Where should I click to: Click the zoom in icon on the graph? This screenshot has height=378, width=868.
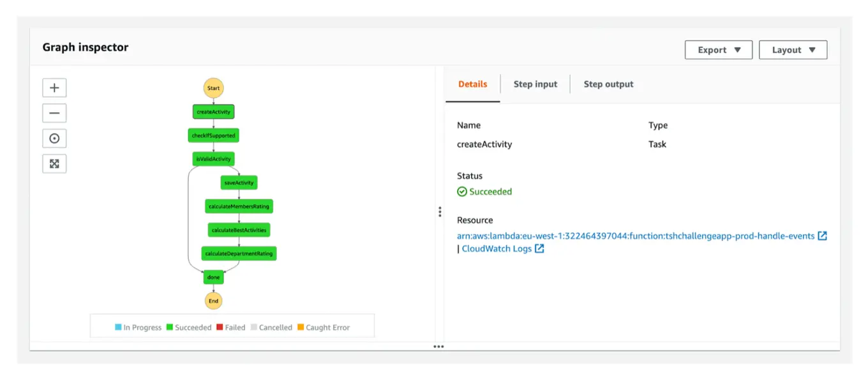[54, 87]
